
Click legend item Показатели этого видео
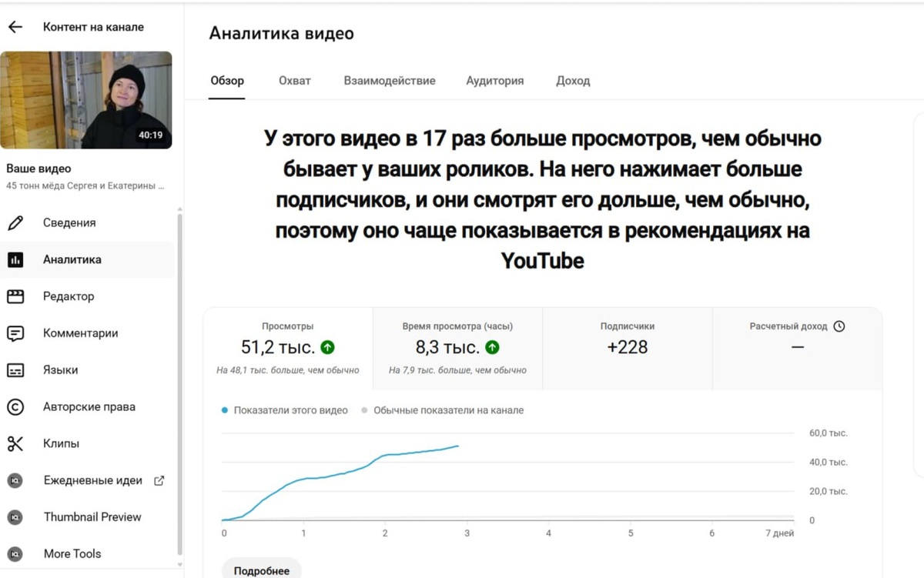click(x=285, y=410)
